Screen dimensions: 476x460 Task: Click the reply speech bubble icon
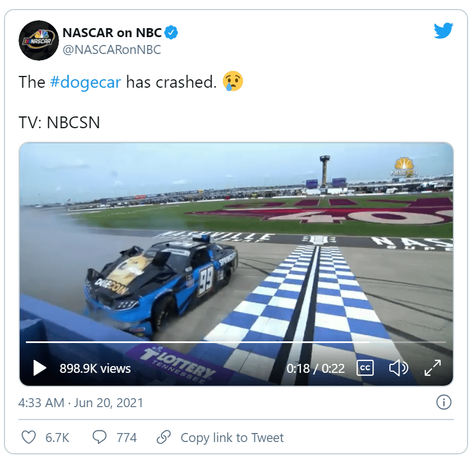click(100, 438)
